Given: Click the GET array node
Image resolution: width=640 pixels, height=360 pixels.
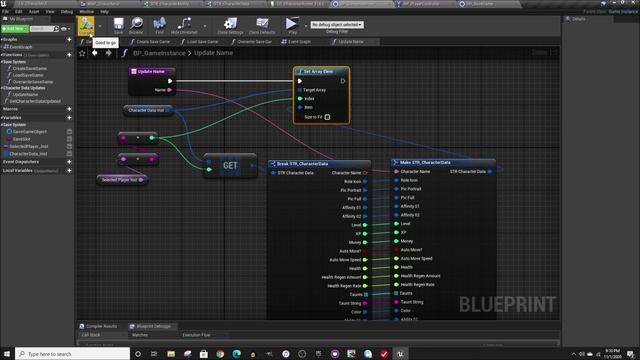Looking at the screenshot, I should [x=230, y=165].
